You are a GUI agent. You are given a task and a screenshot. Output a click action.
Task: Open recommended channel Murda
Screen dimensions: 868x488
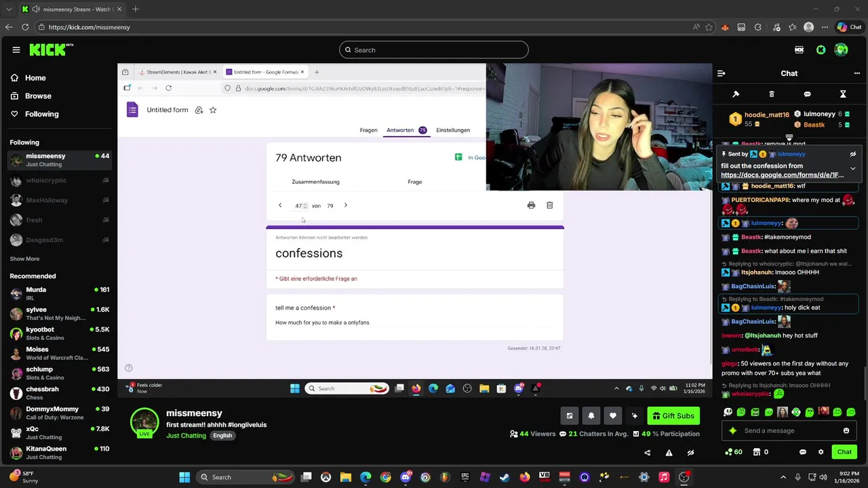tap(60, 293)
